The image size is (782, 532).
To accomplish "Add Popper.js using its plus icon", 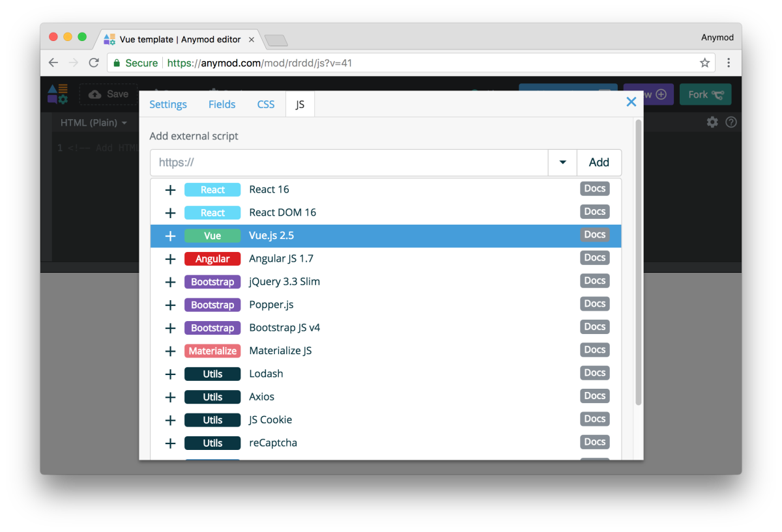I will (x=170, y=305).
